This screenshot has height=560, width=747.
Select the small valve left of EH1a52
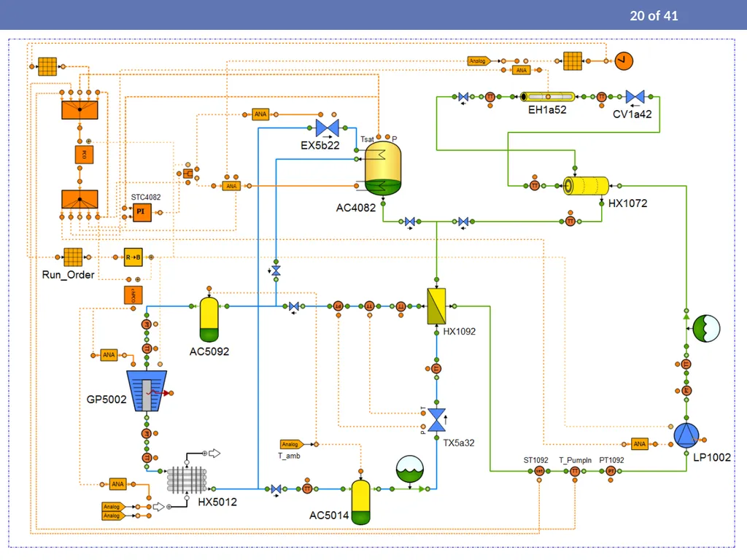[463, 97]
